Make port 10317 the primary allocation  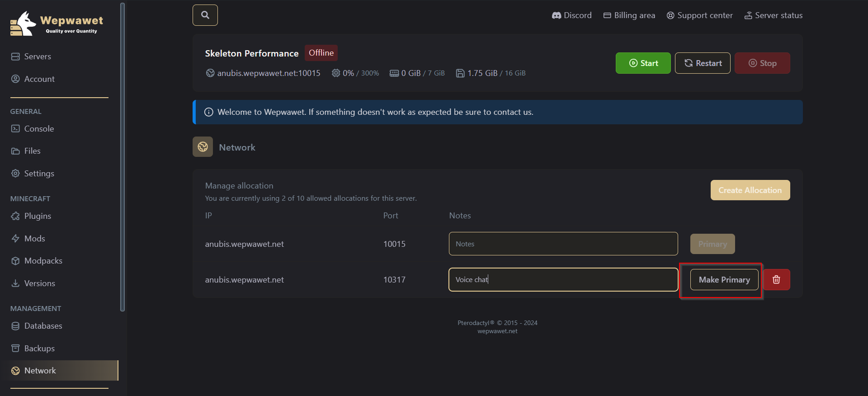click(724, 279)
